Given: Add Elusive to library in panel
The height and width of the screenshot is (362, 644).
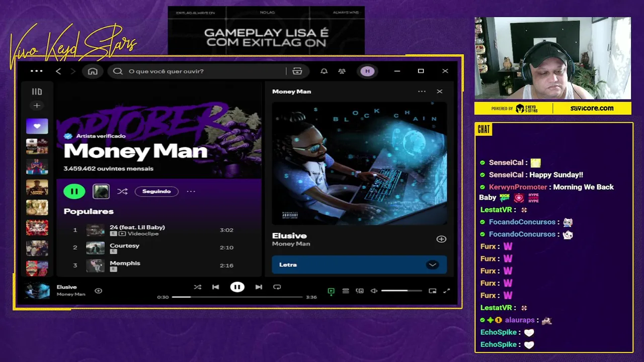Looking at the screenshot, I should (441, 239).
